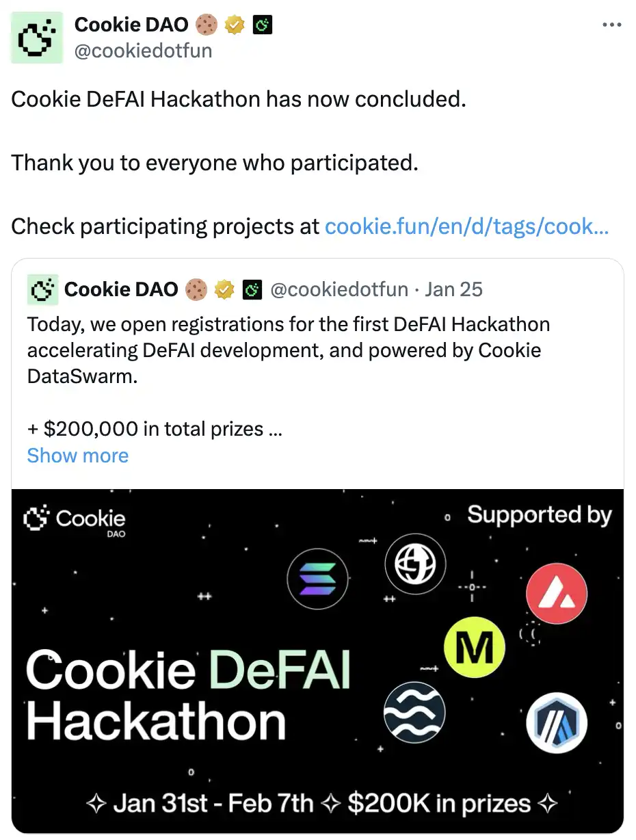Click the Arbitrum logo in the banner
The height and width of the screenshot is (840, 636).
[x=557, y=722]
